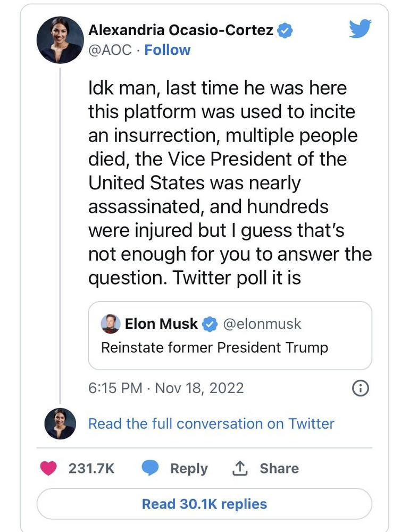Click the @AOC handle

pyautogui.click(x=110, y=50)
